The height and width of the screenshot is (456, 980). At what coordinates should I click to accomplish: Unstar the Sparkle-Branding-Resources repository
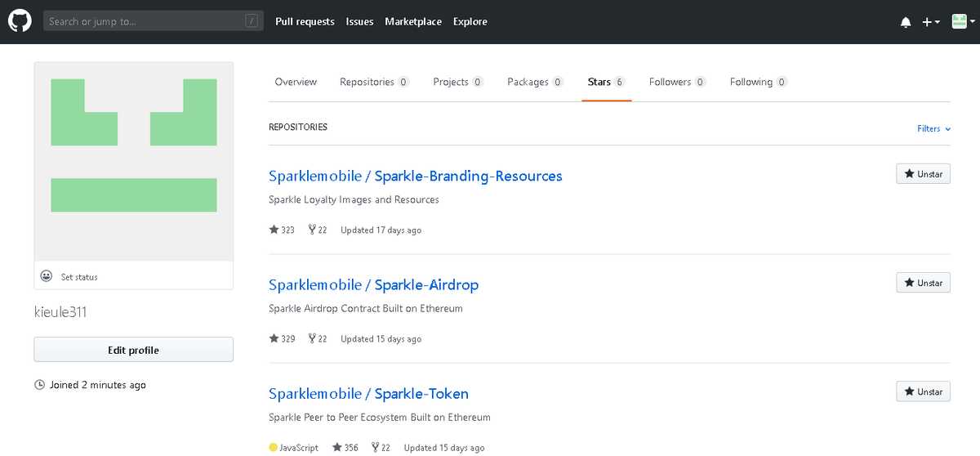923,174
